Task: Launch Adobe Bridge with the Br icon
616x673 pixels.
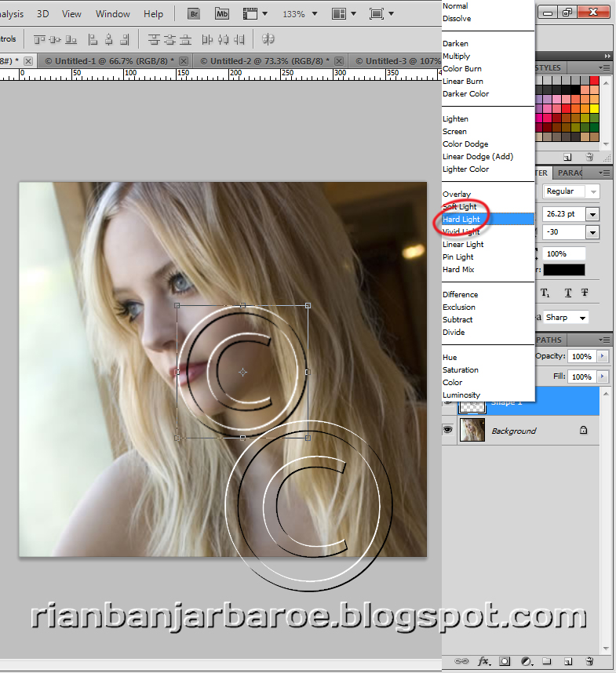Action: click(x=194, y=14)
